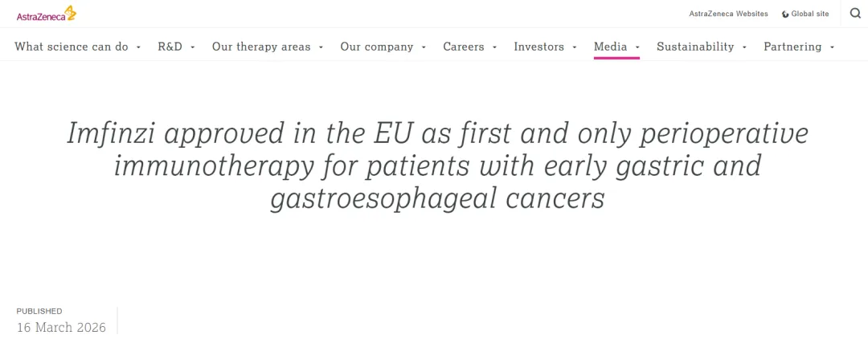868x343 pixels.
Task: Expand the What science can do arrow
Action: 138,47
